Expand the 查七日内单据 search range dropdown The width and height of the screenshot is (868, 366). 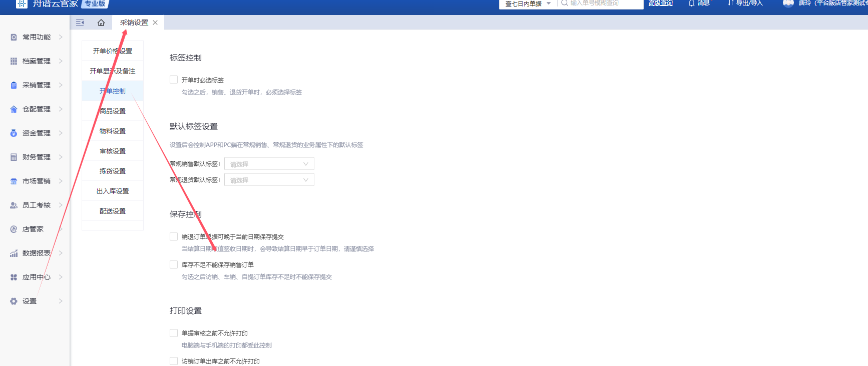click(528, 3)
